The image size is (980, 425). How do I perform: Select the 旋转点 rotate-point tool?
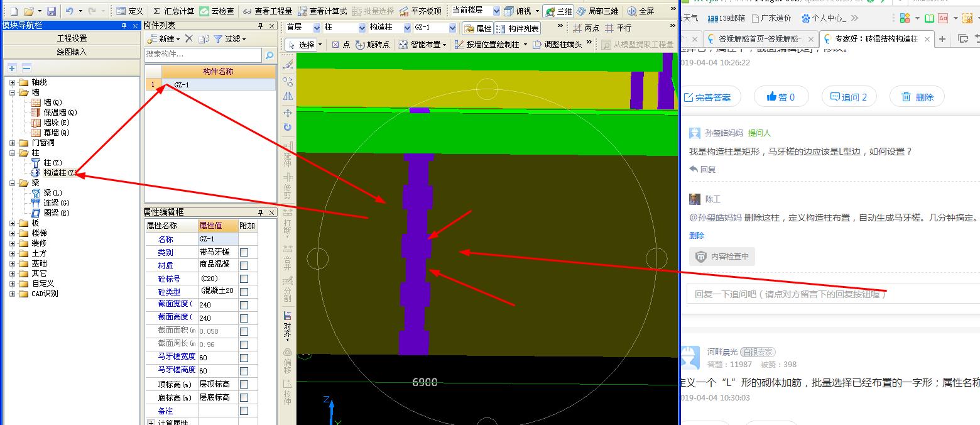click(x=373, y=45)
